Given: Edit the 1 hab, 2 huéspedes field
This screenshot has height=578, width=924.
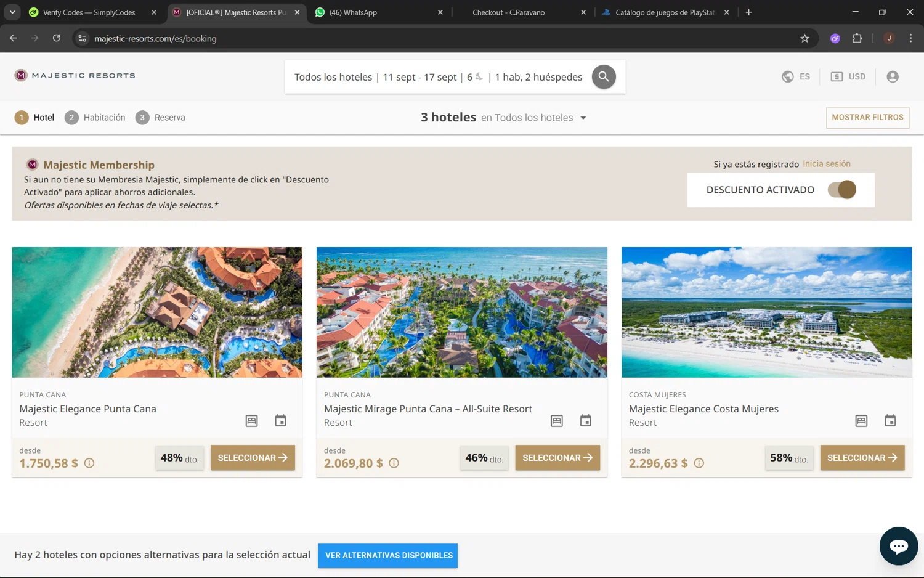Looking at the screenshot, I should (539, 77).
